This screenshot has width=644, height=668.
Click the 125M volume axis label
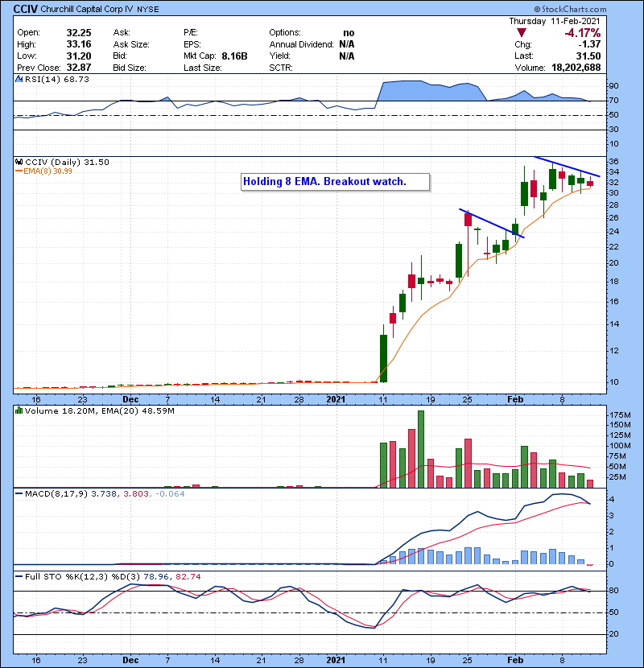pos(620,435)
